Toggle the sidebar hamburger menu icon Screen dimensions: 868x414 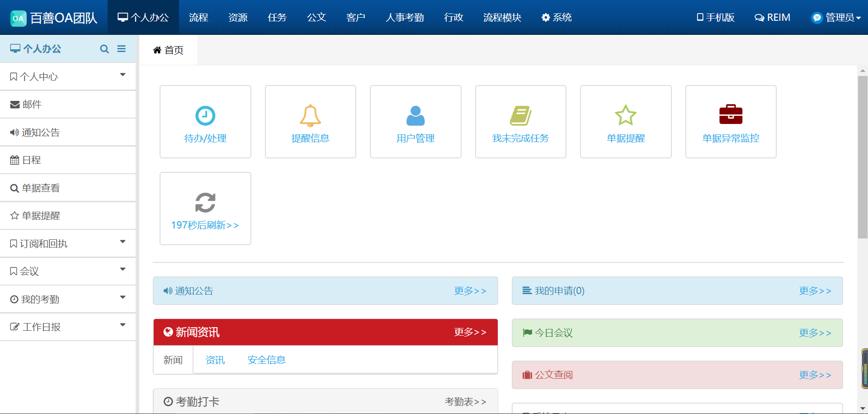pyautogui.click(x=121, y=49)
